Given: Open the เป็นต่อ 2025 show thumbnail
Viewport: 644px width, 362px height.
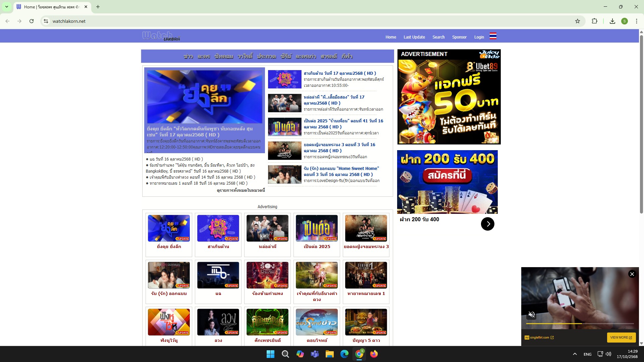Looking at the screenshot, I should coord(317,228).
